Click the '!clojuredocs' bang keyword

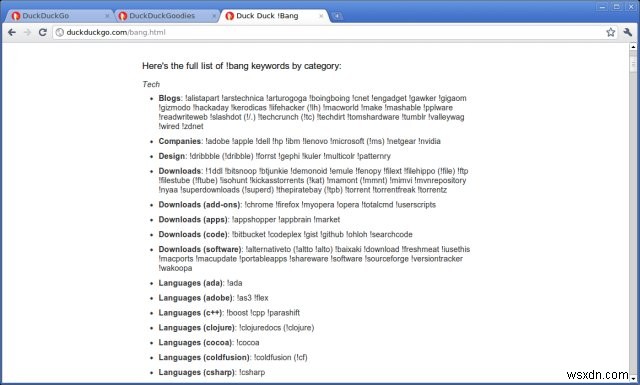[x=260, y=327]
